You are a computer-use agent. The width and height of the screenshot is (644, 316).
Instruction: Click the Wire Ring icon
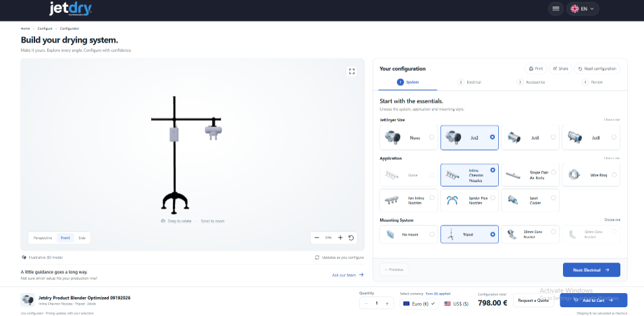tap(574, 175)
